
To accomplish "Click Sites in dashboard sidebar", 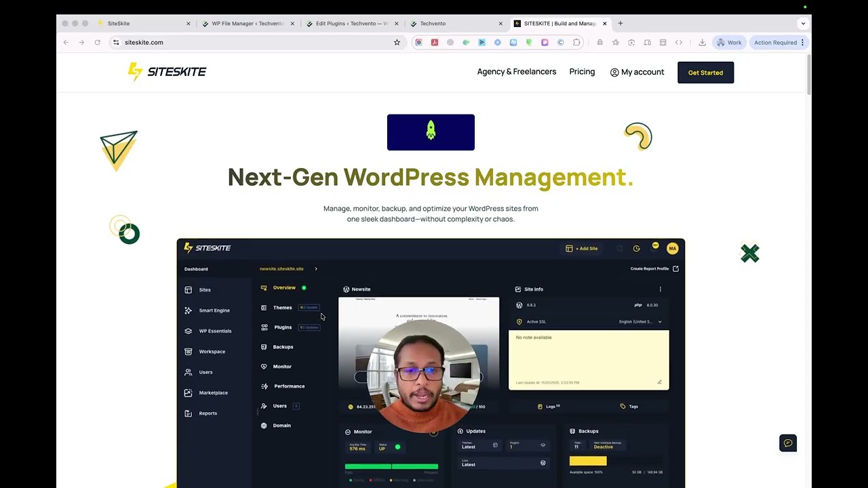I will [204, 290].
